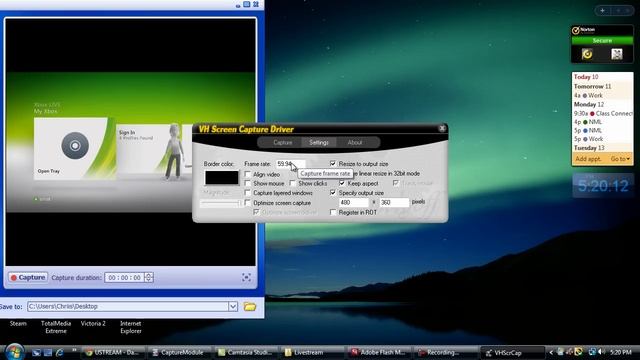The height and width of the screenshot is (360, 640).
Task: Select the Settings tab in VH Screen Capture Driver
Action: pos(319,142)
